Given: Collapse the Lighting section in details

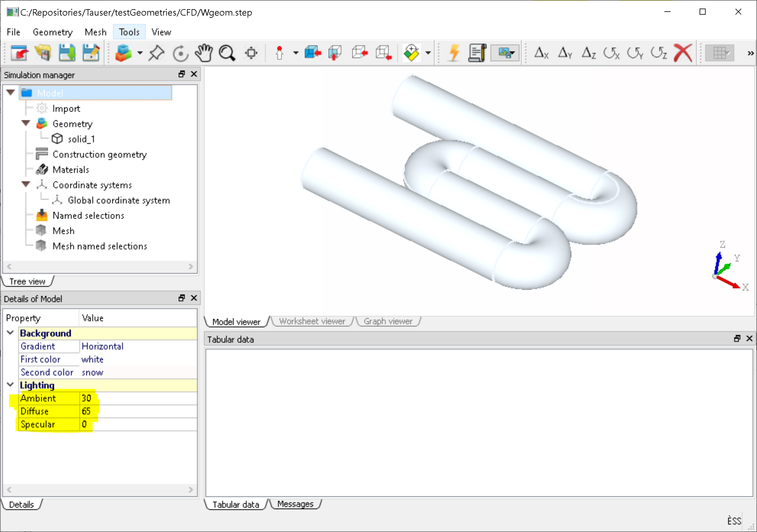Looking at the screenshot, I should (x=10, y=385).
